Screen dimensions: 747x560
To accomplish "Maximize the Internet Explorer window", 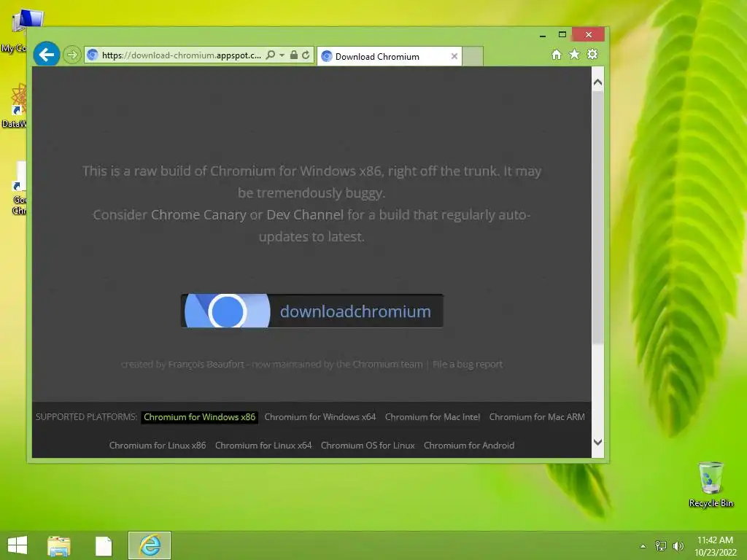I will tap(562, 35).
